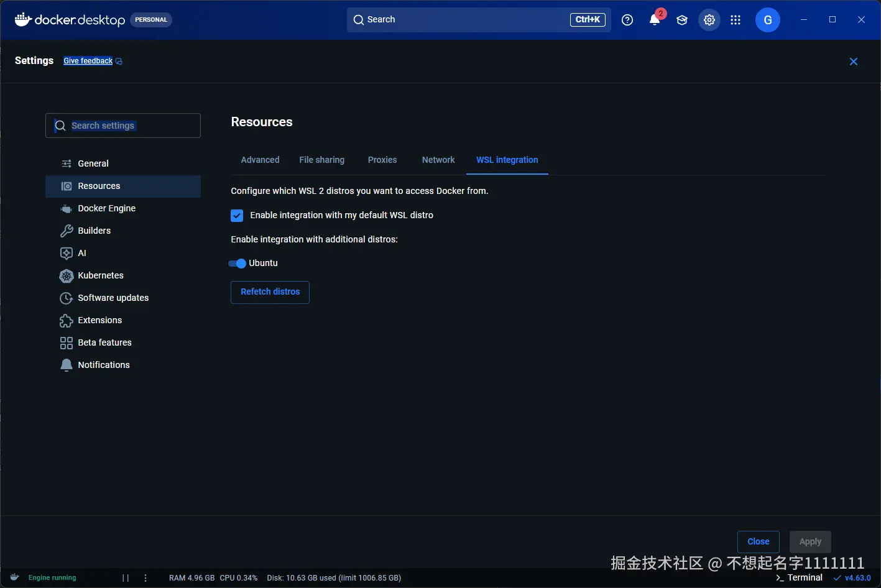
Task: Click the Docker Engine whale icon
Action: [x=67, y=209]
